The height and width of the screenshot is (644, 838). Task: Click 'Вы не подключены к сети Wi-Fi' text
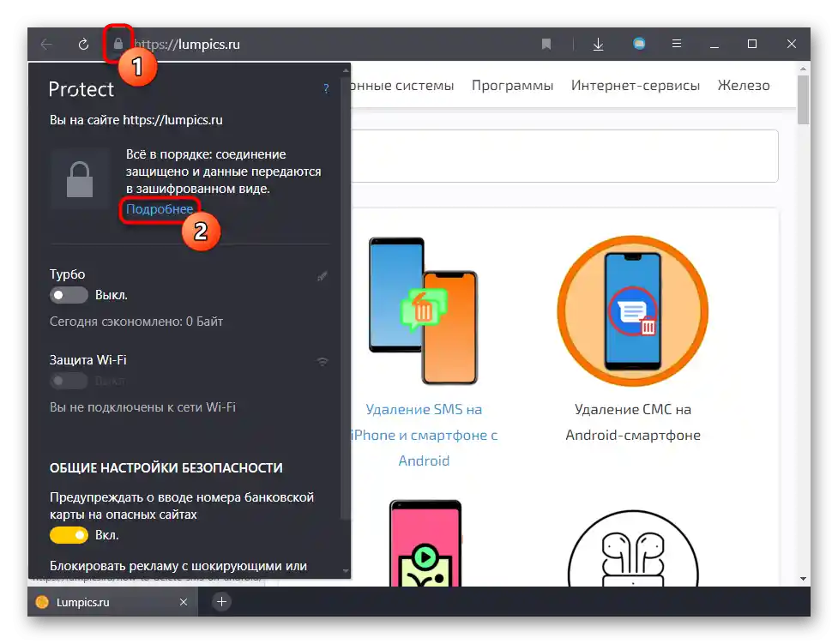(x=142, y=406)
